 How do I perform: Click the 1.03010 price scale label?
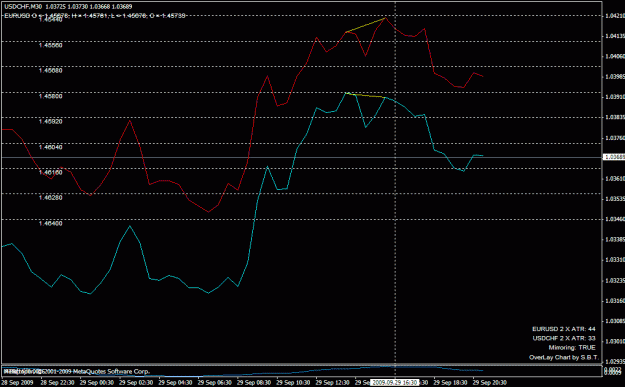pyautogui.click(x=615, y=341)
